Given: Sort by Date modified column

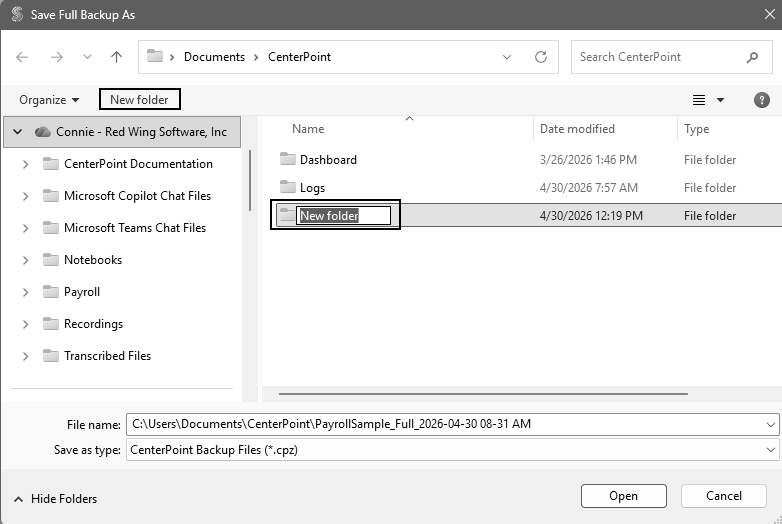Looking at the screenshot, I should point(577,129).
